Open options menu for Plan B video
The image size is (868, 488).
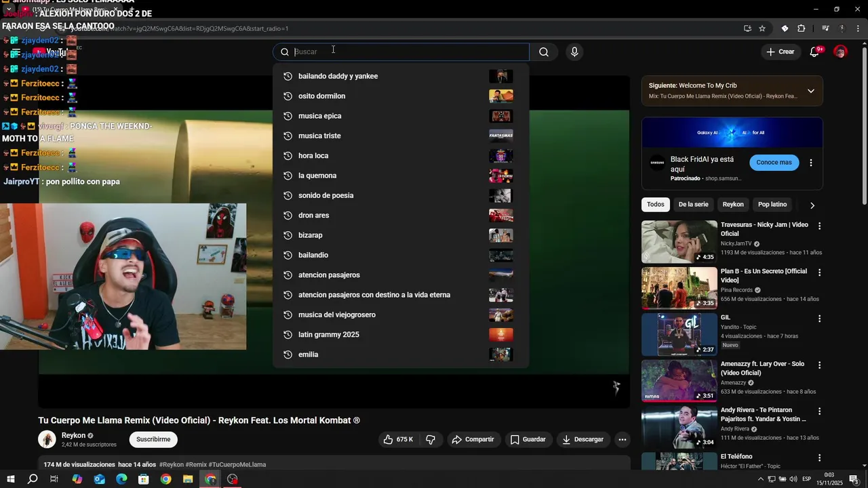pyautogui.click(x=819, y=272)
